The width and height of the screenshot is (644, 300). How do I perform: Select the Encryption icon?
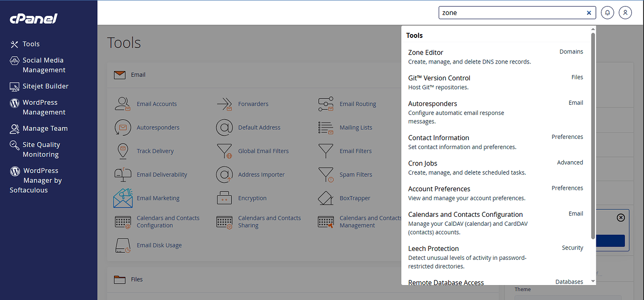pos(252,198)
